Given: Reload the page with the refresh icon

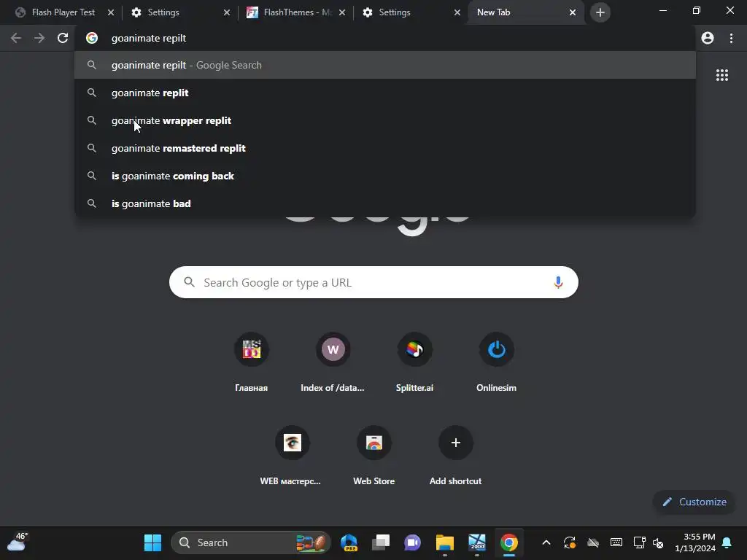Looking at the screenshot, I should point(63,38).
